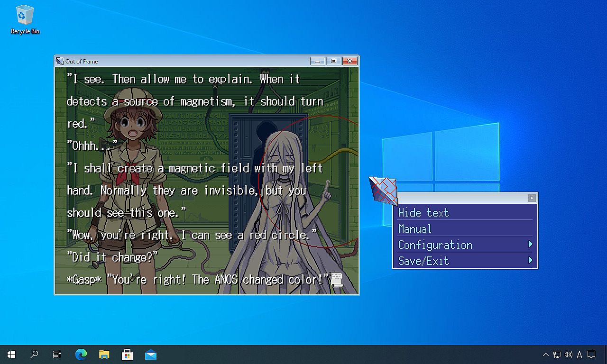The height and width of the screenshot is (364, 607).
Task: Open Microsoft Store from the taskbar
Action: [128, 355]
